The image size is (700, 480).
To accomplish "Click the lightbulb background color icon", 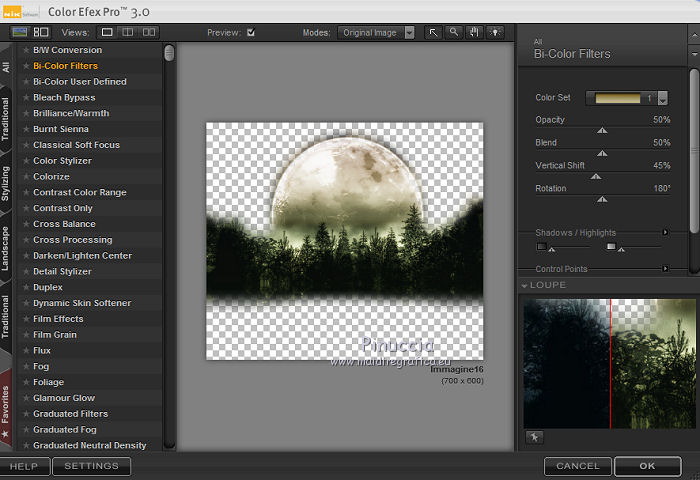I will 494,32.
